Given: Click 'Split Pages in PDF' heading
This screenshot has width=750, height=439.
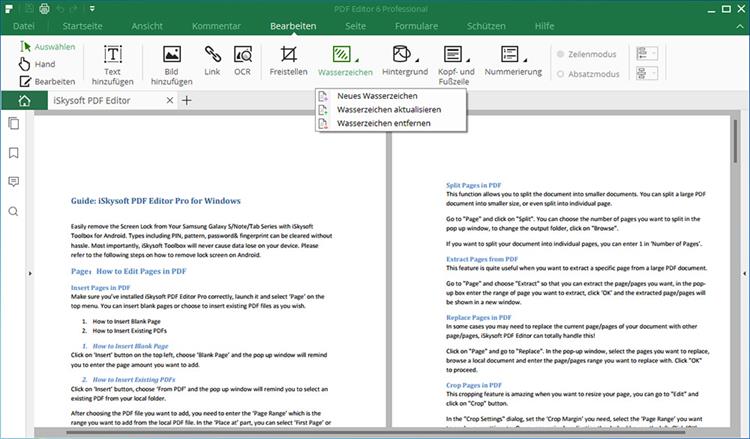Looking at the screenshot, I should pos(474,185).
